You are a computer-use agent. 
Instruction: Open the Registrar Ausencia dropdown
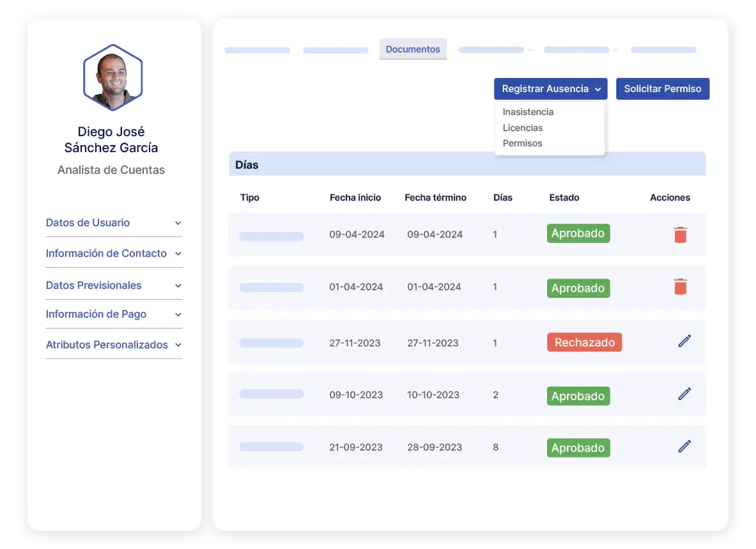coord(550,88)
